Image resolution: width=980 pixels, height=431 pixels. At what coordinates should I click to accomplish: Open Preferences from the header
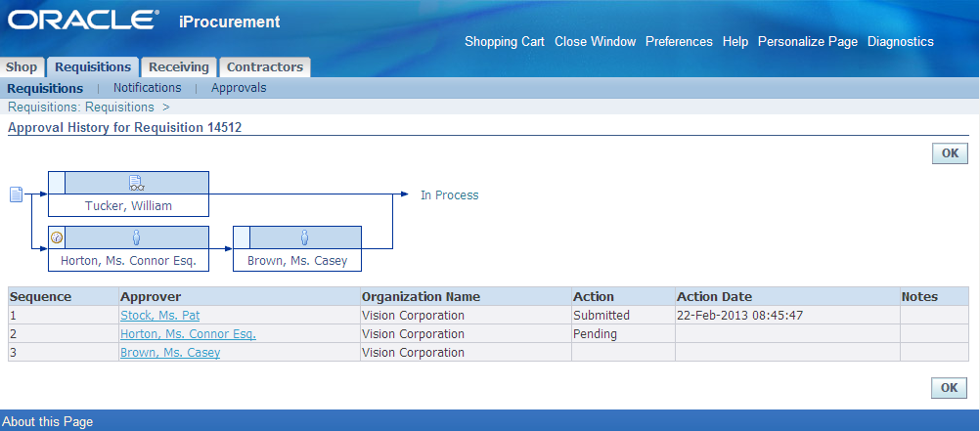[679, 42]
